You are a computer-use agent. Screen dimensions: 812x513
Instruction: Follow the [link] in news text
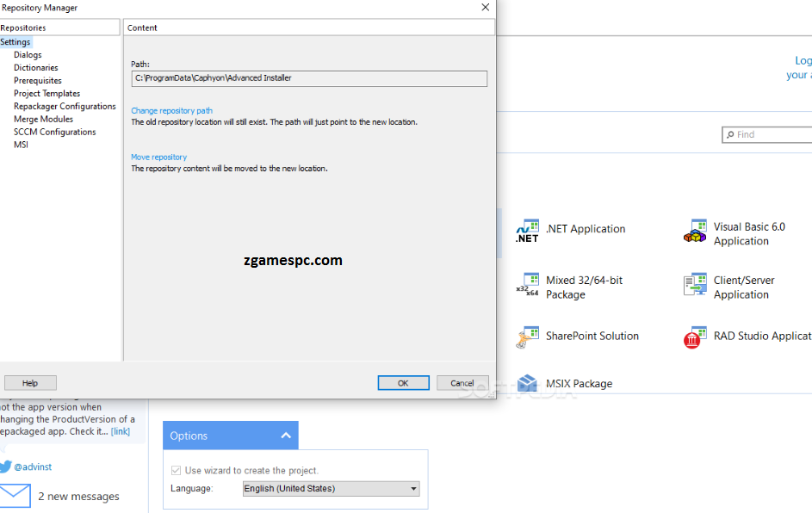[x=121, y=432]
